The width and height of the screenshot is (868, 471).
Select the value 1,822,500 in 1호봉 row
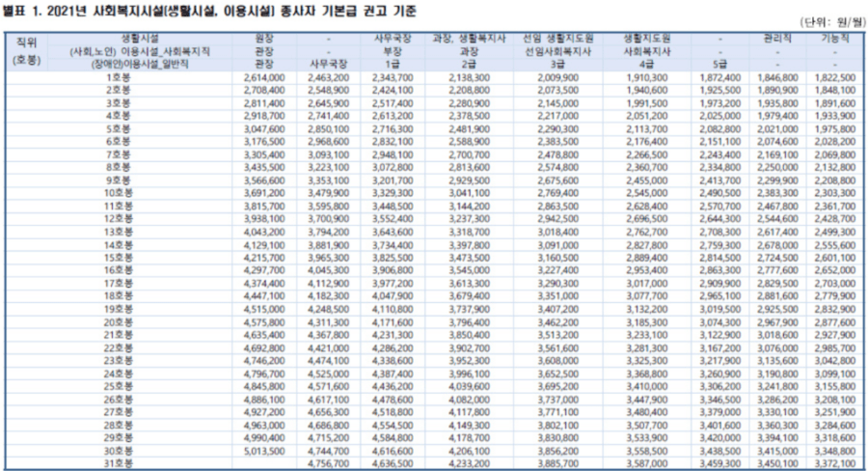(835, 77)
